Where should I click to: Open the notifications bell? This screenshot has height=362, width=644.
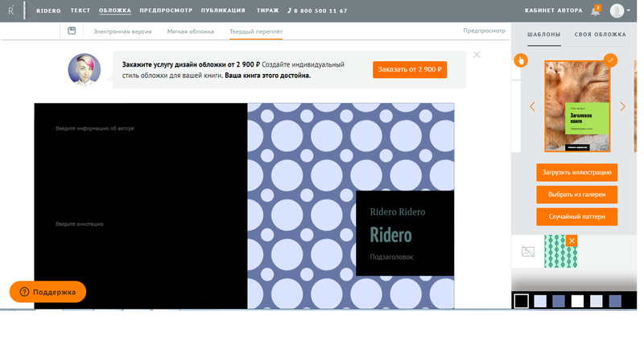click(x=596, y=10)
